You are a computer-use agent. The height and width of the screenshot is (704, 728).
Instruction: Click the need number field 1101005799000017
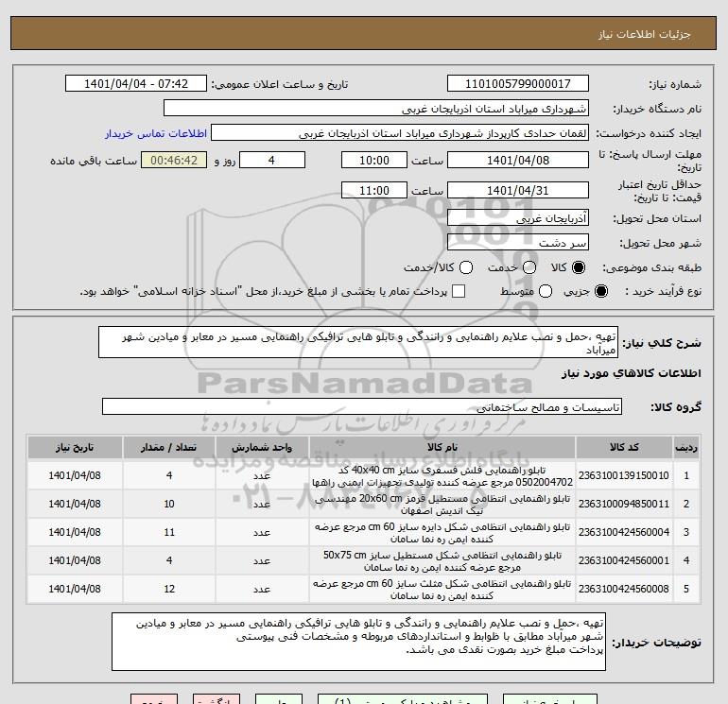518,84
